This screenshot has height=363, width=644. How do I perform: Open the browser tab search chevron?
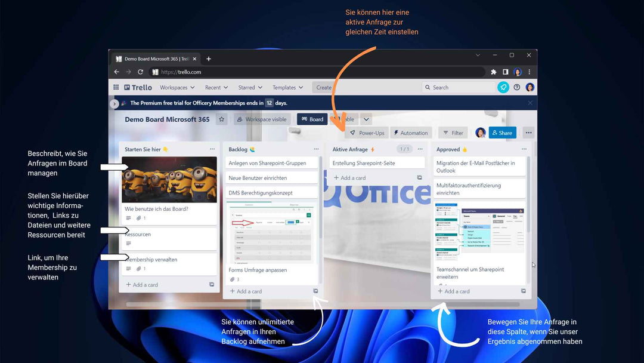[478, 55]
